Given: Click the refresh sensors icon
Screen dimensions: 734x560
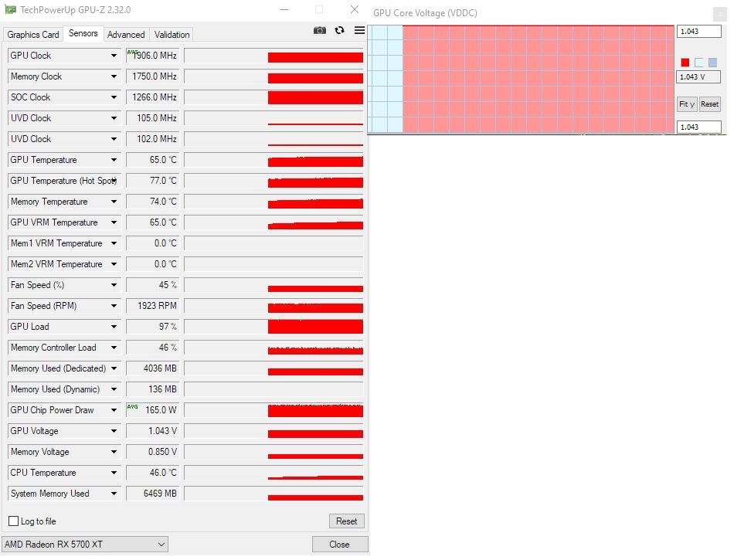Looking at the screenshot, I should (x=340, y=30).
